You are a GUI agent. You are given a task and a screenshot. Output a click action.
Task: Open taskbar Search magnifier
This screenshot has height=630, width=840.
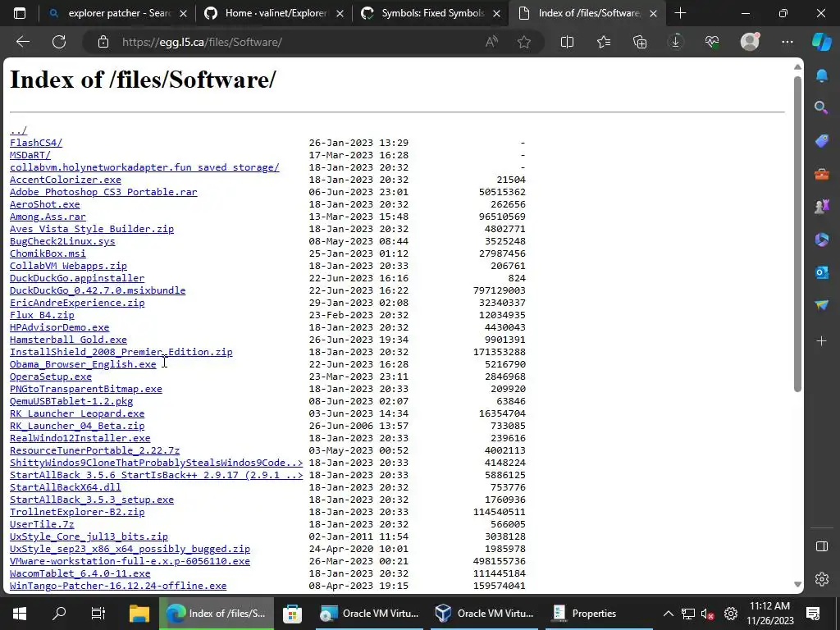click(59, 614)
